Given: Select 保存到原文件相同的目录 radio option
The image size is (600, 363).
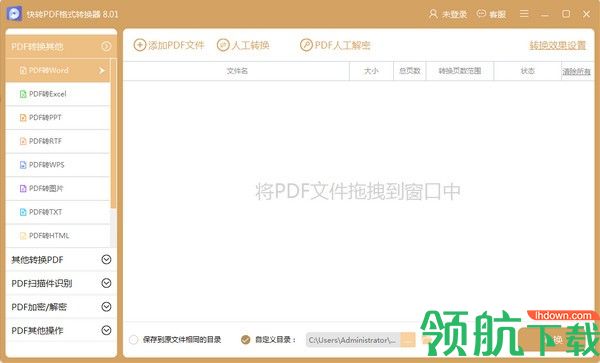Looking at the screenshot, I should (x=134, y=340).
